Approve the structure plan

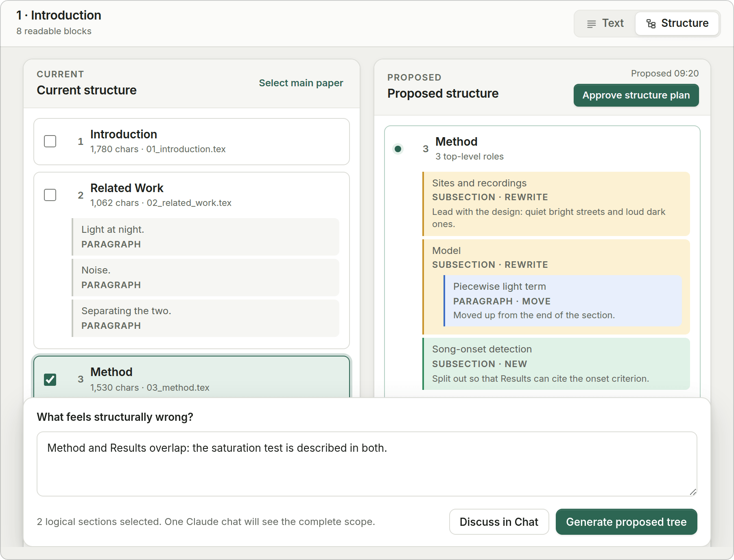[x=636, y=95]
